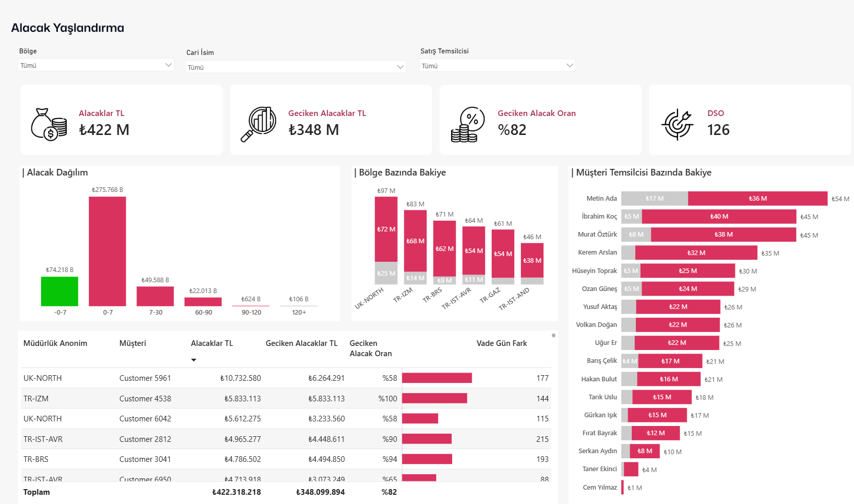Select İbrahim Koç's red ₺40 M bar
The image size is (854, 504).
(x=719, y=217)
